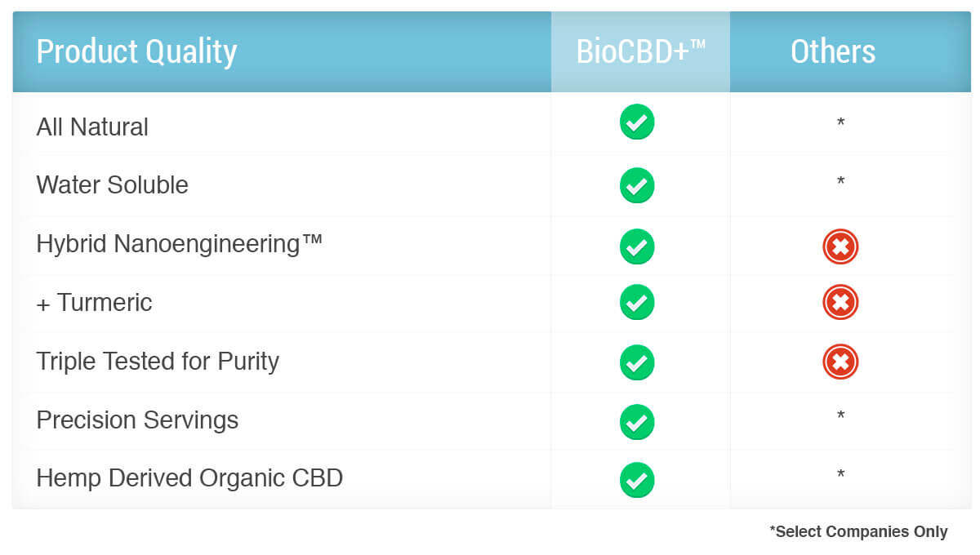Click the green checkmark for All Natural

point(637,122)
